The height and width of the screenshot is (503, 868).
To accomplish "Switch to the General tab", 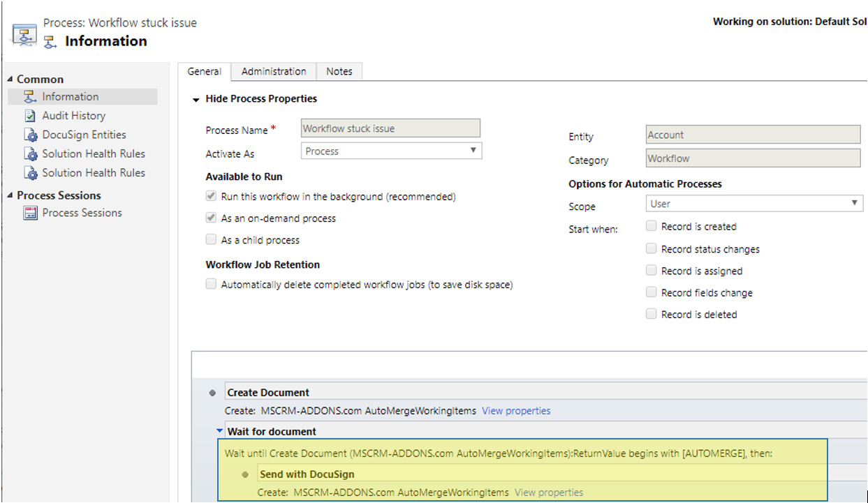I will coord(205,71).
